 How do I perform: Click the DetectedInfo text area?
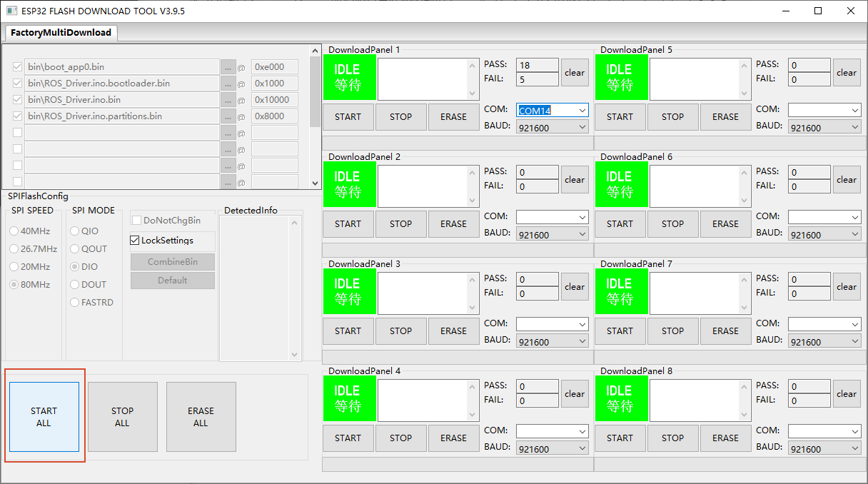(x=261, y=288)
